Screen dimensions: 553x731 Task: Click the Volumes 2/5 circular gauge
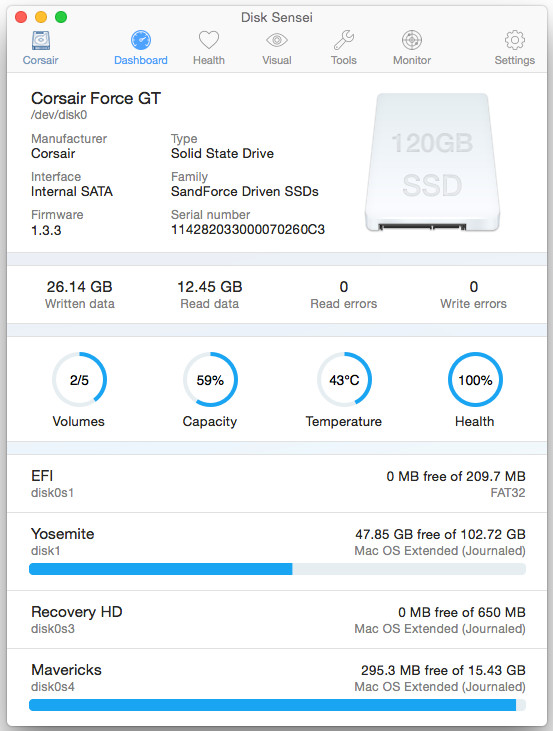point(79,379)
